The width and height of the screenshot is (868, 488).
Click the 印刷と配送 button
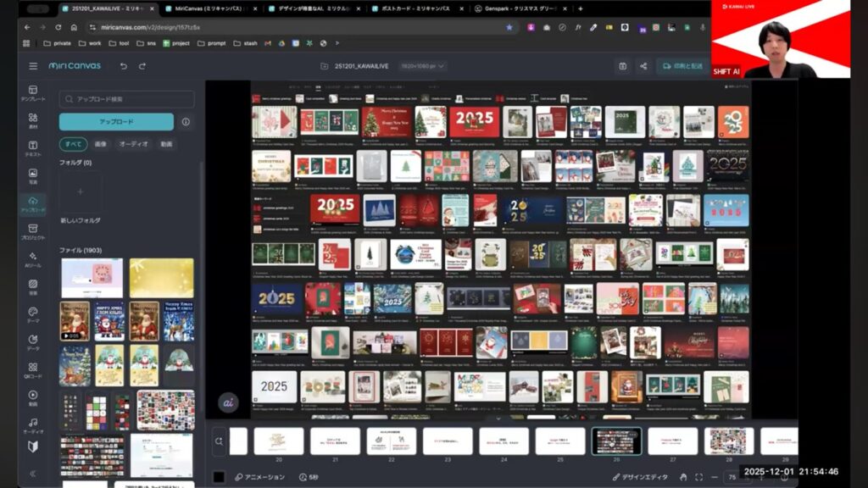tap(682, 66)
